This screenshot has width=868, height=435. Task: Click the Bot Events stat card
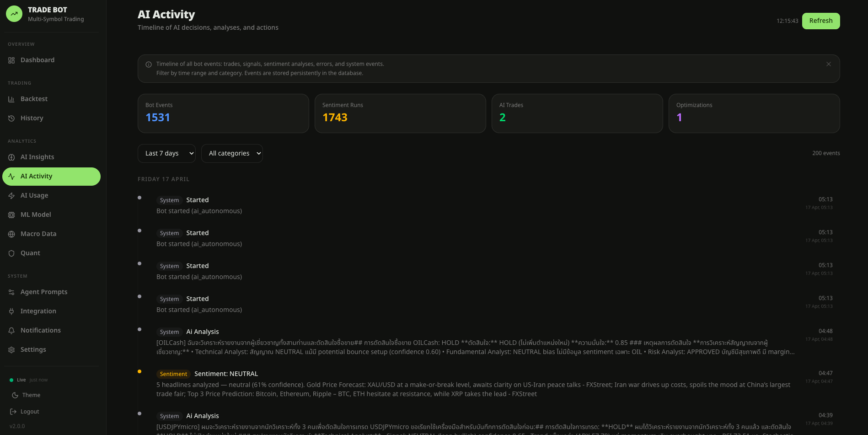coord(223,113)
